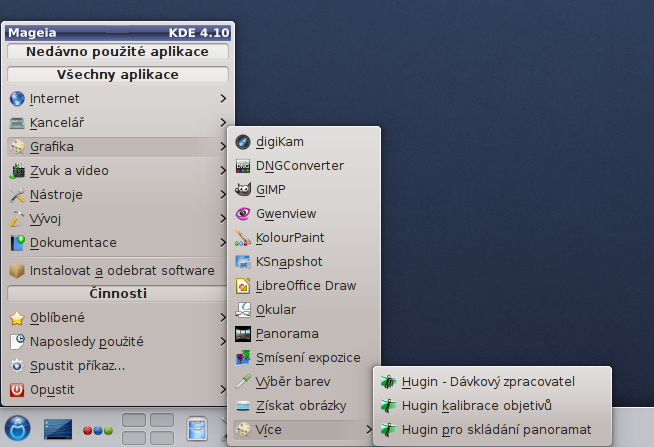654x447 pixels.
Task: Expand the Více submenu arrow
Action: pyautogui.click(x=369, y=429)
